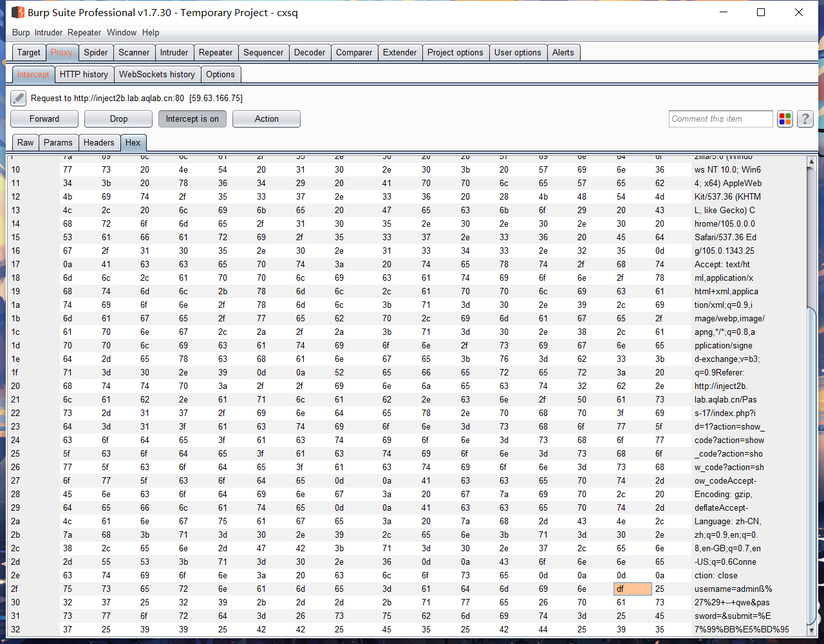Open the Intruder menu

[49, 32]
